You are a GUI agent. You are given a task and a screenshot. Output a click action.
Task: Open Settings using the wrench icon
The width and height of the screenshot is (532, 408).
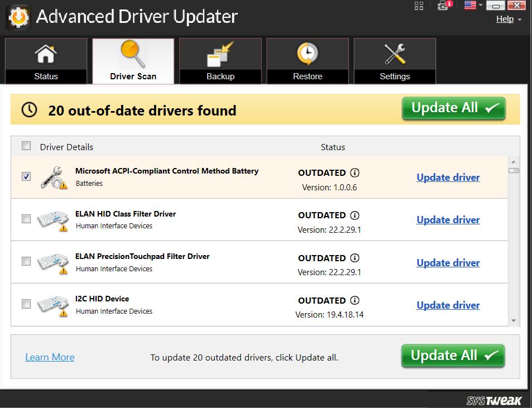pos(395,54)
